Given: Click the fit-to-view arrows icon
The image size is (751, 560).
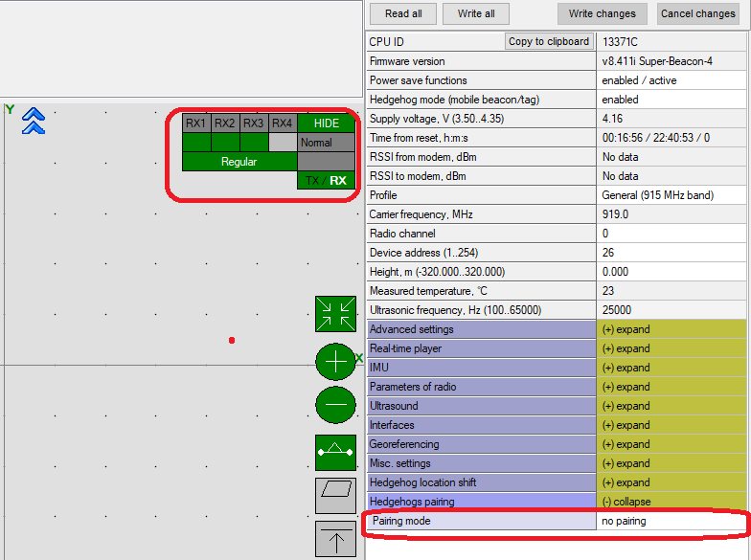Looking at the screenshot, I should (x=335, y=314).
